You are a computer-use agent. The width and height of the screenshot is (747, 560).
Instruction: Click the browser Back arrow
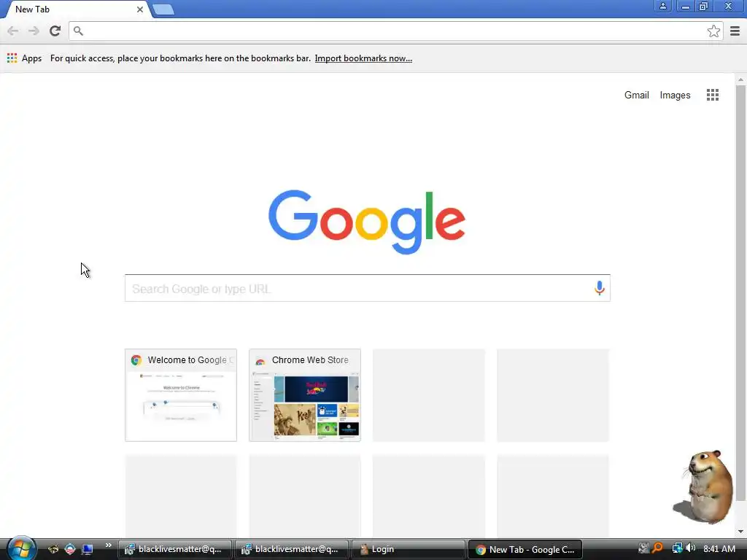pyautogui.click(x=13, y=31)
